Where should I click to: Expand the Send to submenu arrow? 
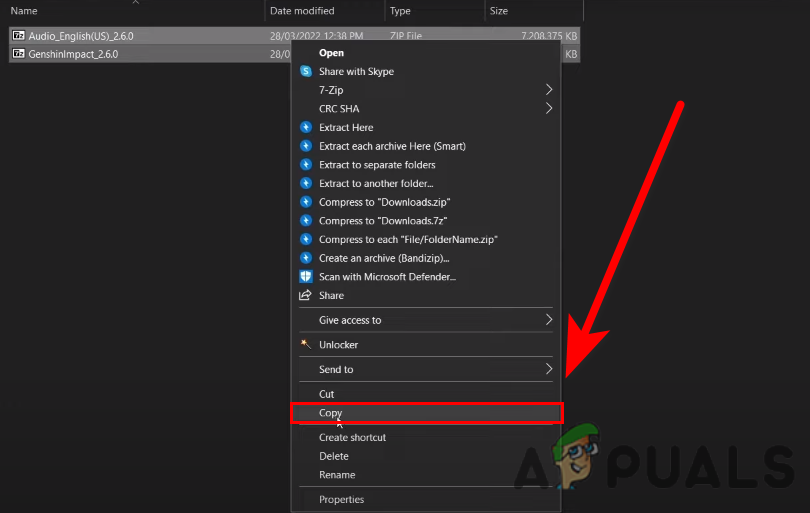click(549, 369)
